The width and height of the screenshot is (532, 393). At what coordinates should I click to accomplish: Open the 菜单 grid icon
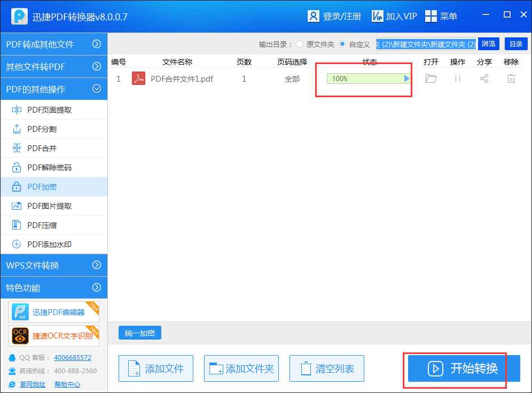point(431,16)
